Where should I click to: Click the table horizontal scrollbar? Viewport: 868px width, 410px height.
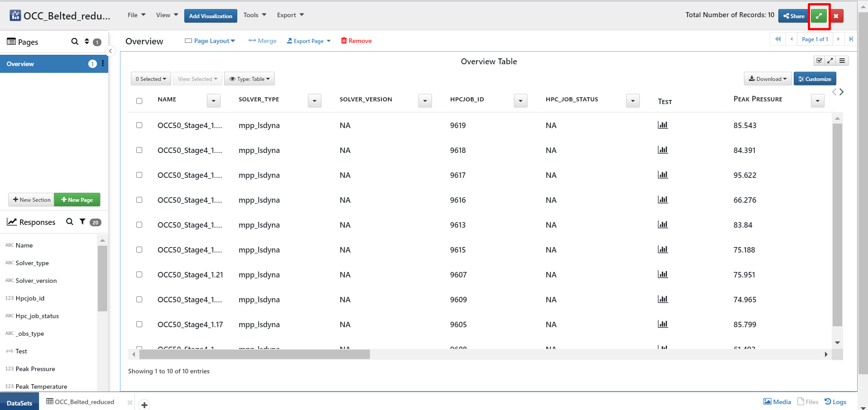[x=254, y=354]
